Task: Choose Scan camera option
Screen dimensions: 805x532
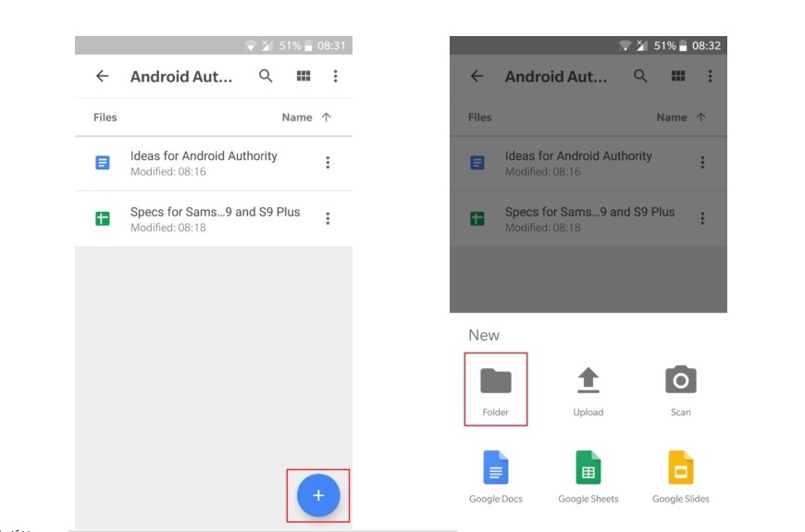Action: tap(681, 390)
